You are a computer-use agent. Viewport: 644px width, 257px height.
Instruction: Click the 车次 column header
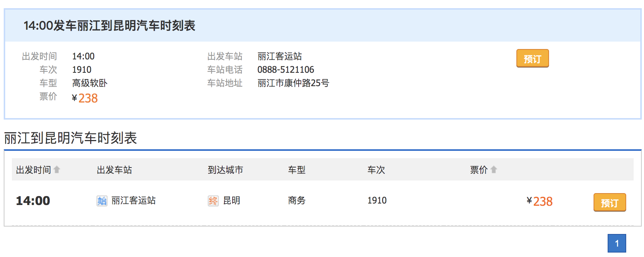pos(376,170)
